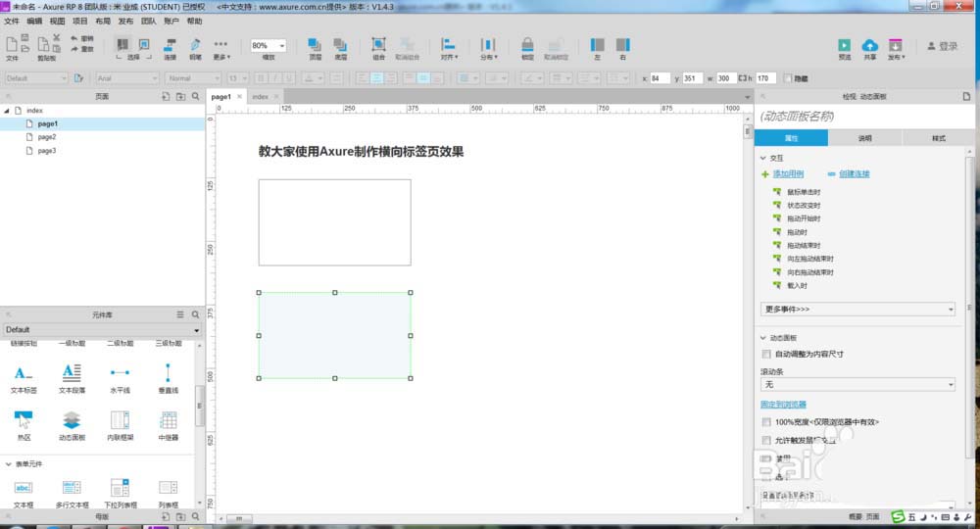Click the New File icon in toolbar

click(11, 44)
